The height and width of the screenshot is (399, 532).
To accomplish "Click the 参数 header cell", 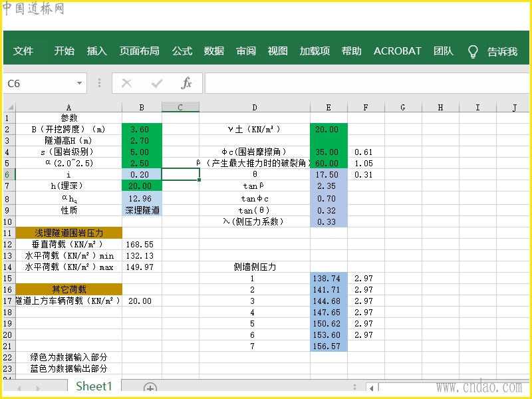I will tap(69, 118).
